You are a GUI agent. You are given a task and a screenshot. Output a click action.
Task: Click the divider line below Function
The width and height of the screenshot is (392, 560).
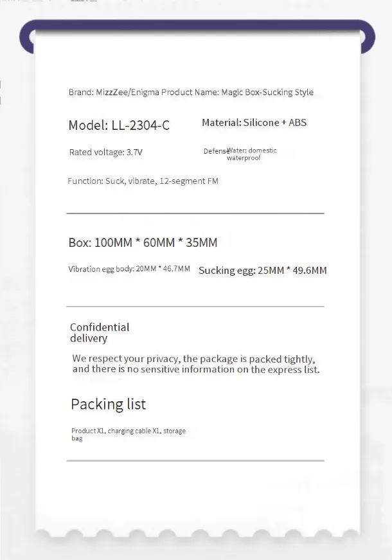[195, 213]
